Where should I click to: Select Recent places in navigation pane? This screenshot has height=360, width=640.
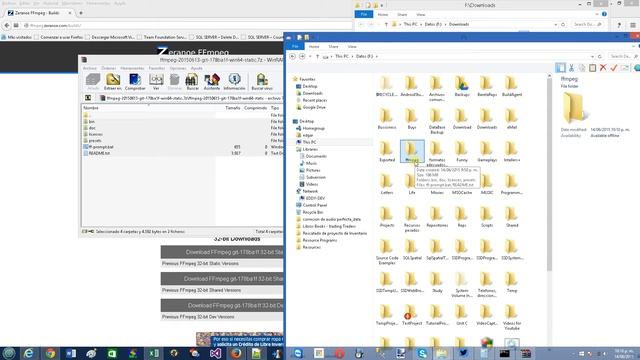click(314, 100)
